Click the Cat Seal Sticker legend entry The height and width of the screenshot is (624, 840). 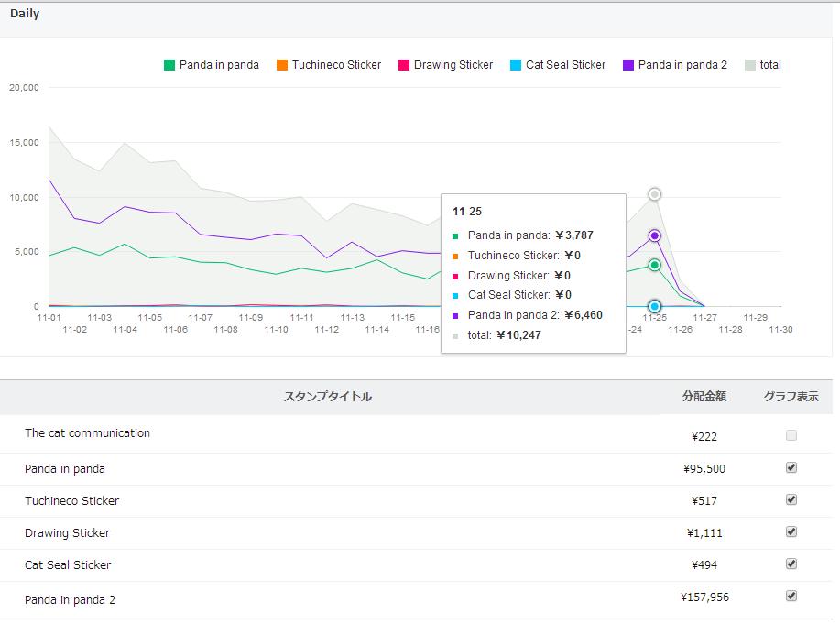[x=558, y=65]
